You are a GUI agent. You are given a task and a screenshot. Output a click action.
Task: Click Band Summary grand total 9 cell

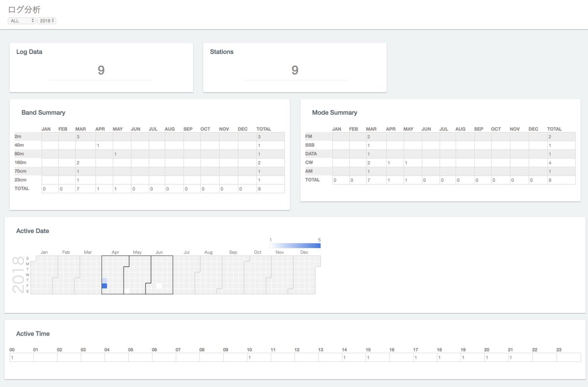[270, 189]
